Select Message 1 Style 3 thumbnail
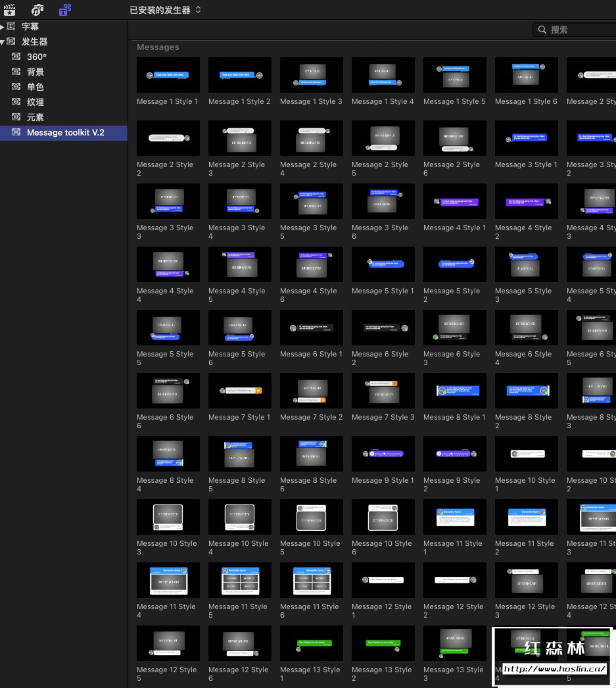Viewport: 616px width, 688px height. [312, 74]
